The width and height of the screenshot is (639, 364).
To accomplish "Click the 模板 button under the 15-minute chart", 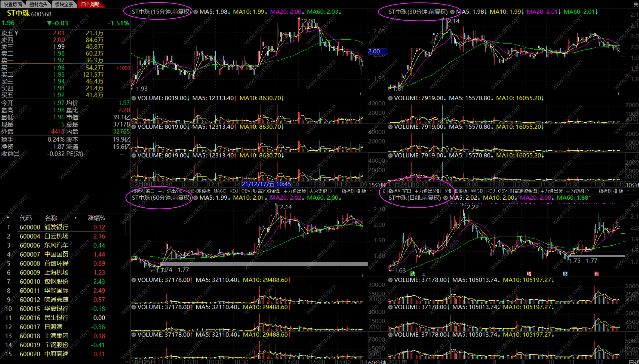I will point(362,191).
